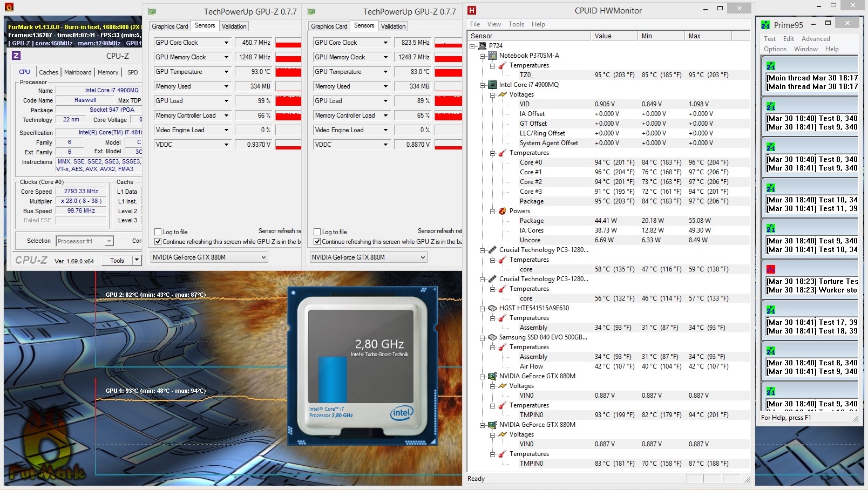Switch to the Caches tab in CPU-Z
Screen dimensions: 868x490
coord(49,72)
